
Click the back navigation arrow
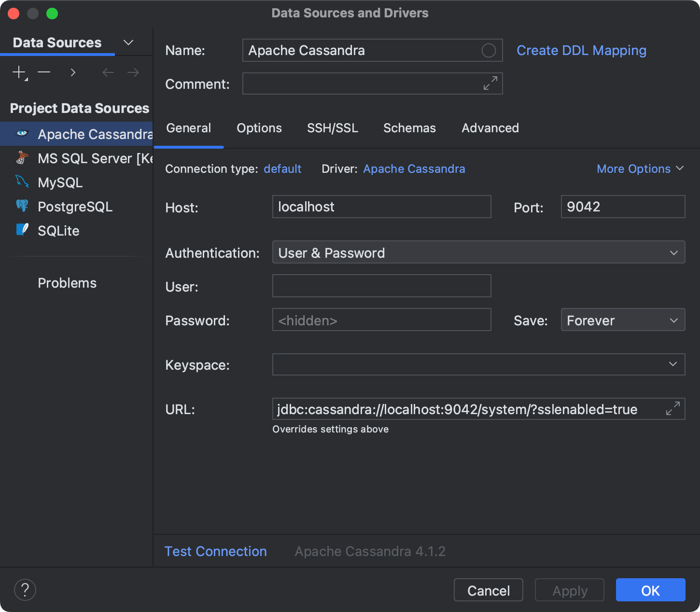[108, 72]
